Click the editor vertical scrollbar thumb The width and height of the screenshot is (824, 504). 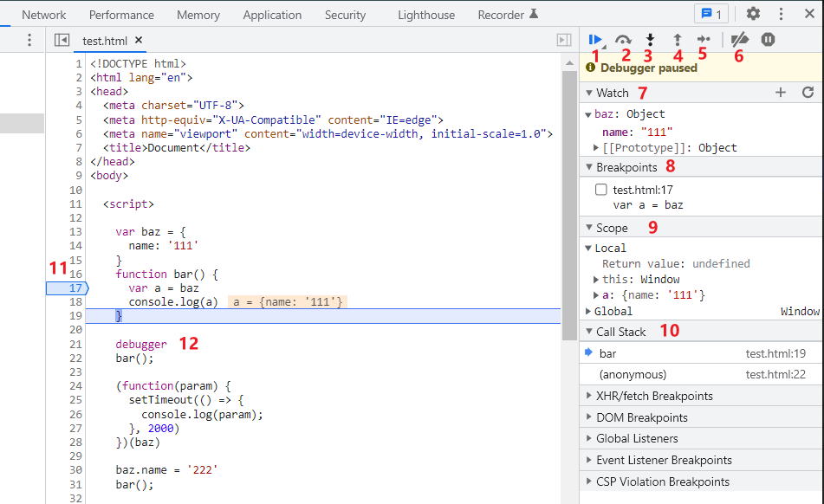(569, 204)
